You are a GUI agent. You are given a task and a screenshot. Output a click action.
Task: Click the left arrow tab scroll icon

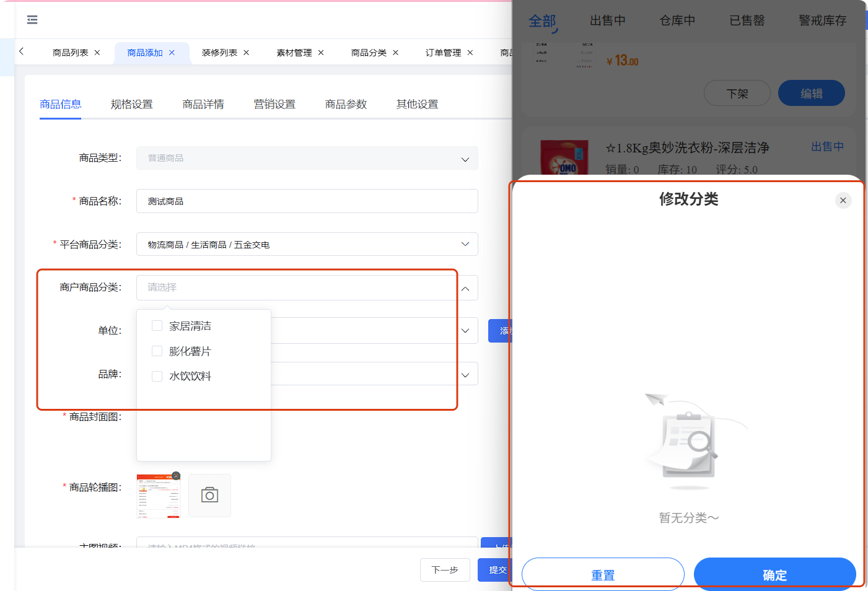(x=22, y=51)
